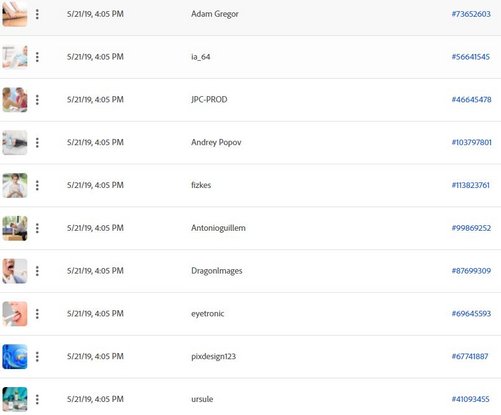This screenshot has width=501, height=415.
Task: Open three-dot menu for ia_64 row
Action: pyautogui.click(x=37, y=57)
